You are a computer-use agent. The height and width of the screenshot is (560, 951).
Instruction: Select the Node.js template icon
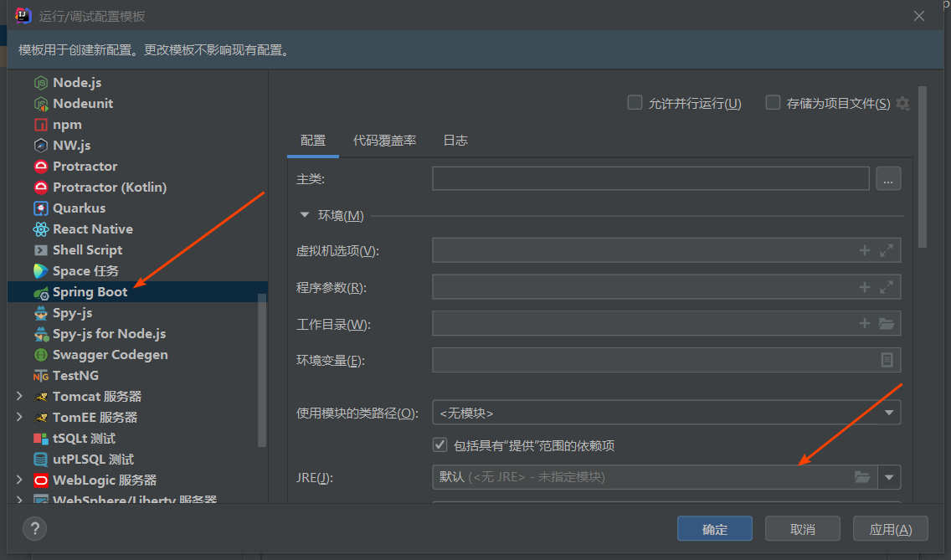click(40, 82)
